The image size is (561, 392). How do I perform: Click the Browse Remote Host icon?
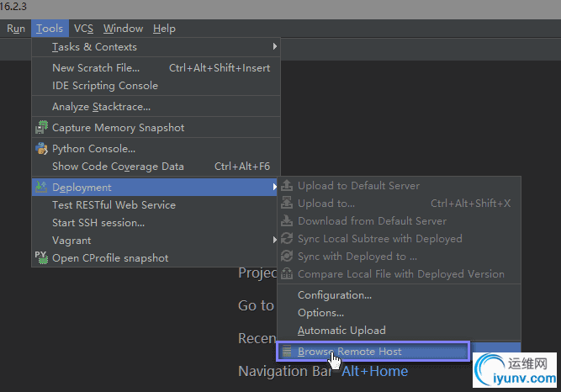click(x=287, y=352)
